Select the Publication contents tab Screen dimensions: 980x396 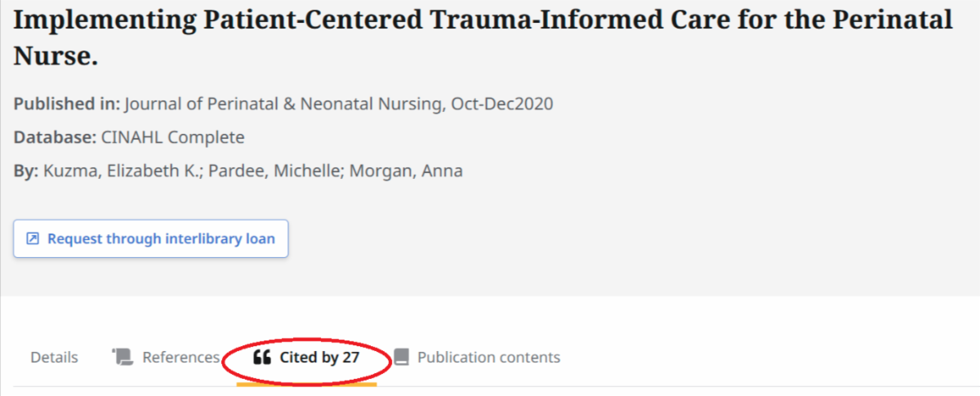click(488, 357)
